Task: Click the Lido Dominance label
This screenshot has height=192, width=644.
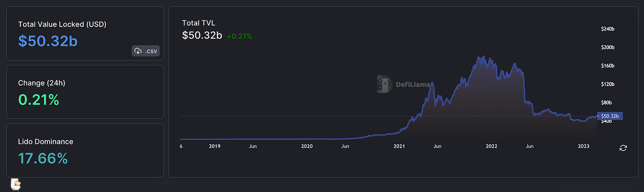Action: coord(46,142)
